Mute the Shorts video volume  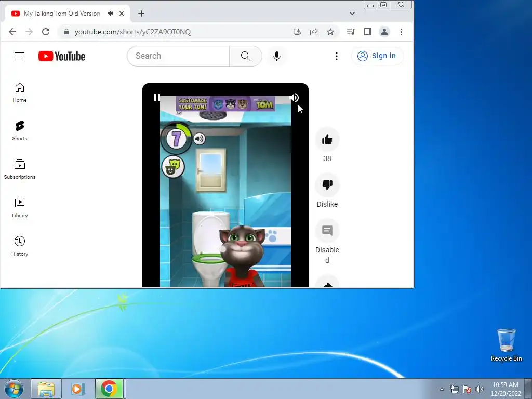[294, 98]
